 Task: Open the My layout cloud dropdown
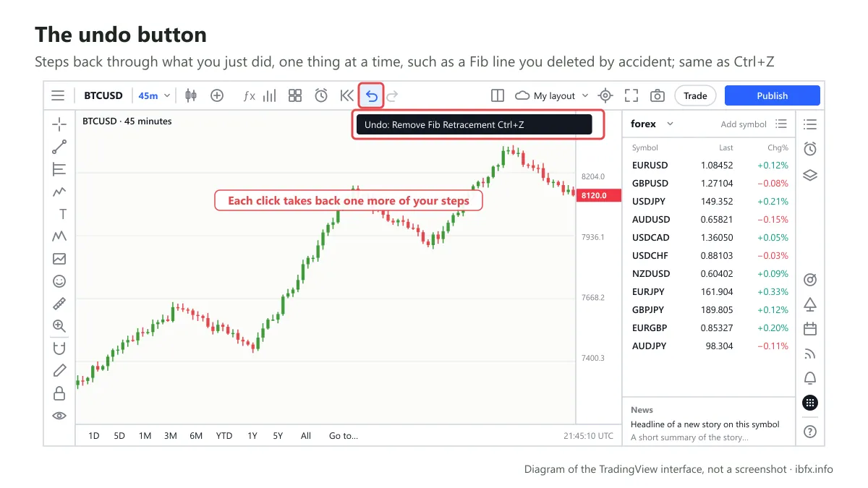click(552, 95)
